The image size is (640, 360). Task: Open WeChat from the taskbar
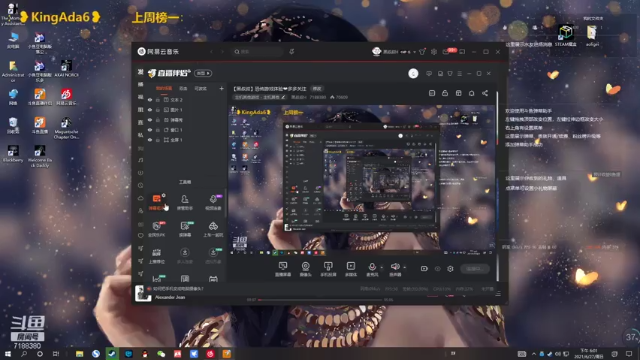(x=161, y=354)
